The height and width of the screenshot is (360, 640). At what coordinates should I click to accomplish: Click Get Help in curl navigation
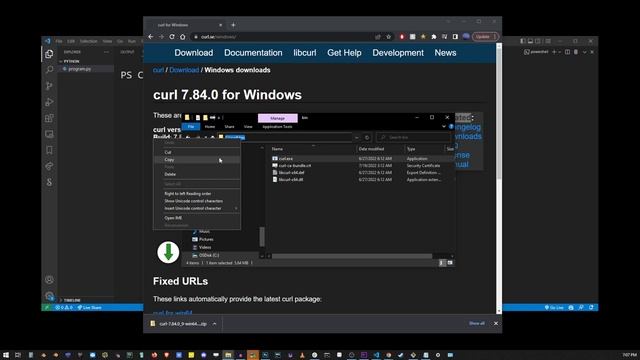344,53
